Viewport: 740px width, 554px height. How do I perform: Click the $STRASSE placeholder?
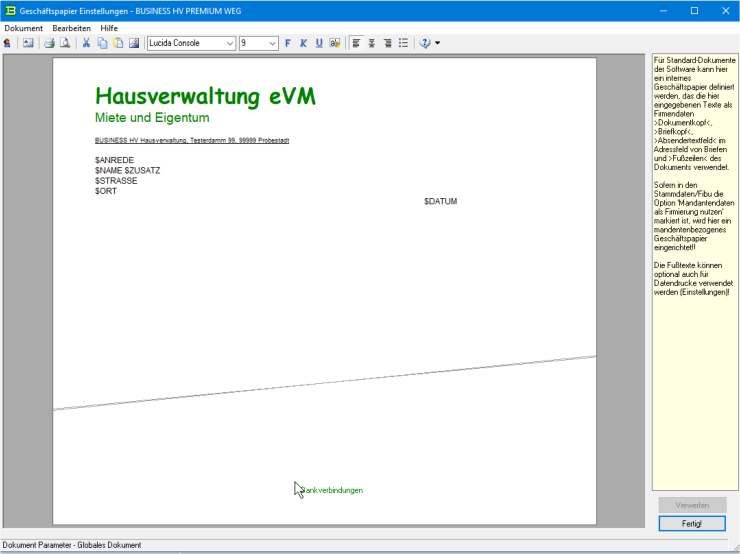[116, 181]
